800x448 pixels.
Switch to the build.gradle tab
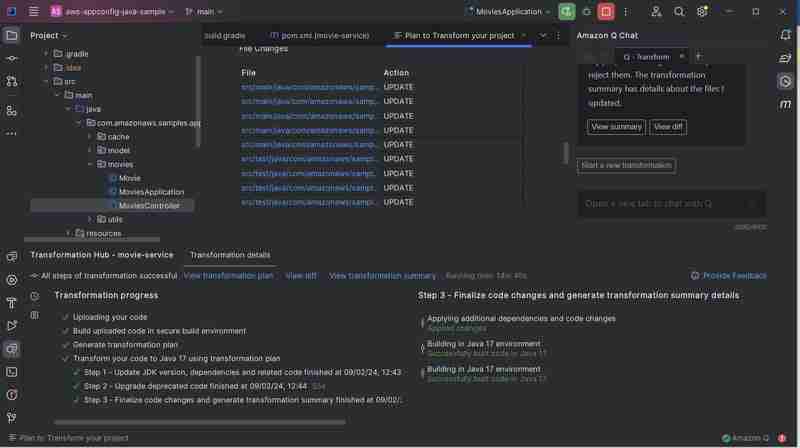click(224, 35)
